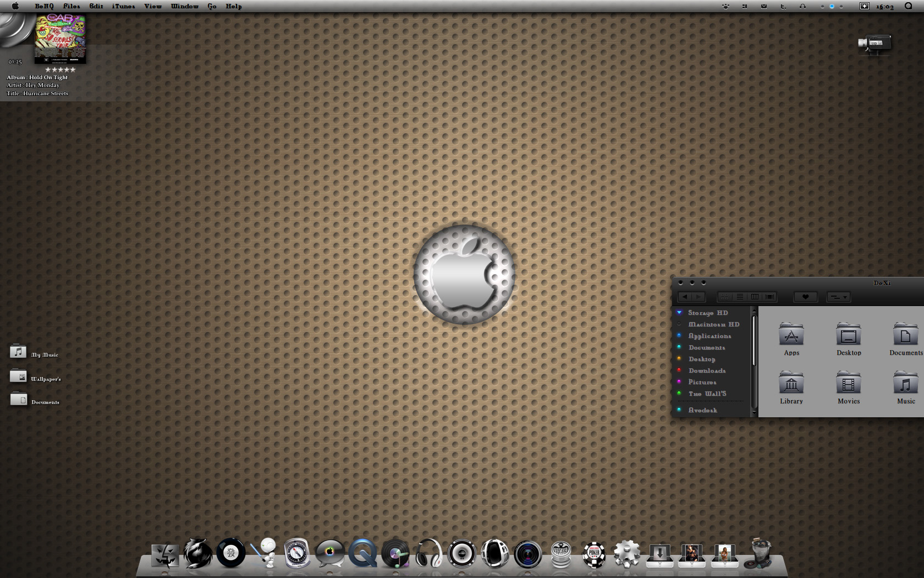Launch the Poker chip app in dock
The height and width of the screenshot is (578, 924).
click(594, 554)
